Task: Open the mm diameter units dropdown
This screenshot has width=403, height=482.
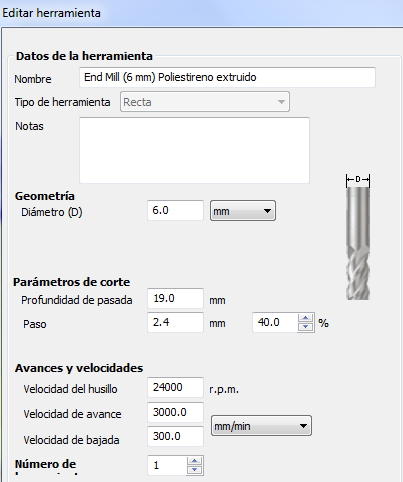Action: point(243,211)
